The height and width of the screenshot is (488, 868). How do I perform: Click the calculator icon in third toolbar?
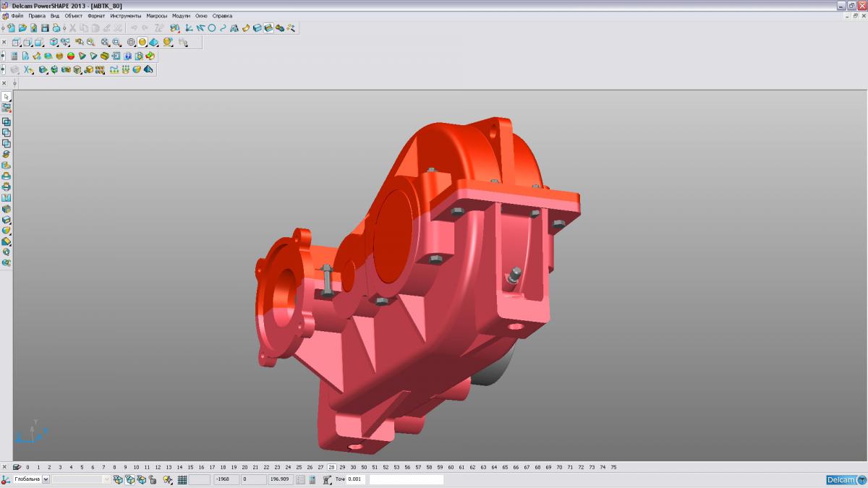coord(14,56)
